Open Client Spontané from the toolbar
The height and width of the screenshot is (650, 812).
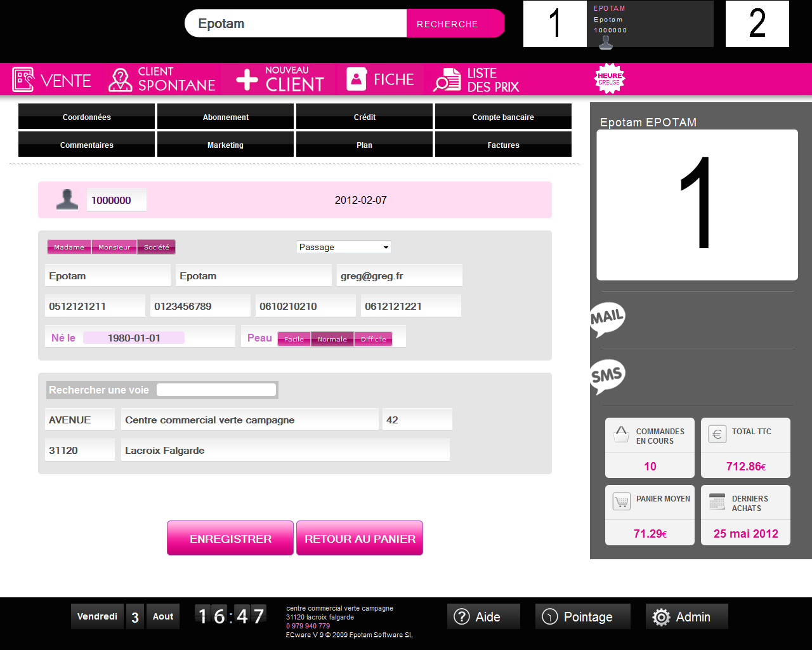(162, 80)
